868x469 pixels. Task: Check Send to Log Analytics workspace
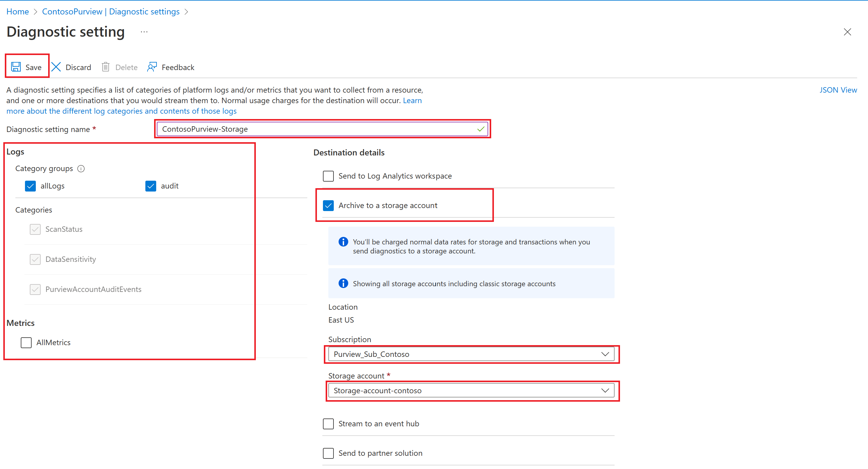point(328,176)
